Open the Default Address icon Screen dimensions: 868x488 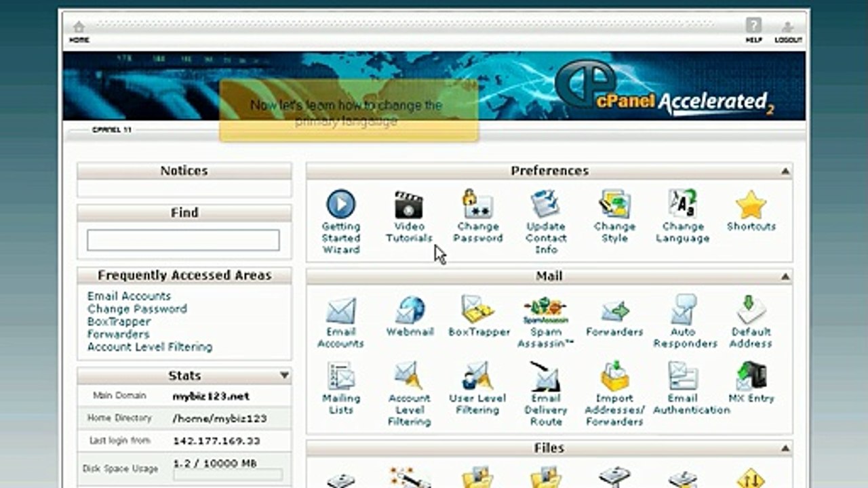[x=751, y=309]
